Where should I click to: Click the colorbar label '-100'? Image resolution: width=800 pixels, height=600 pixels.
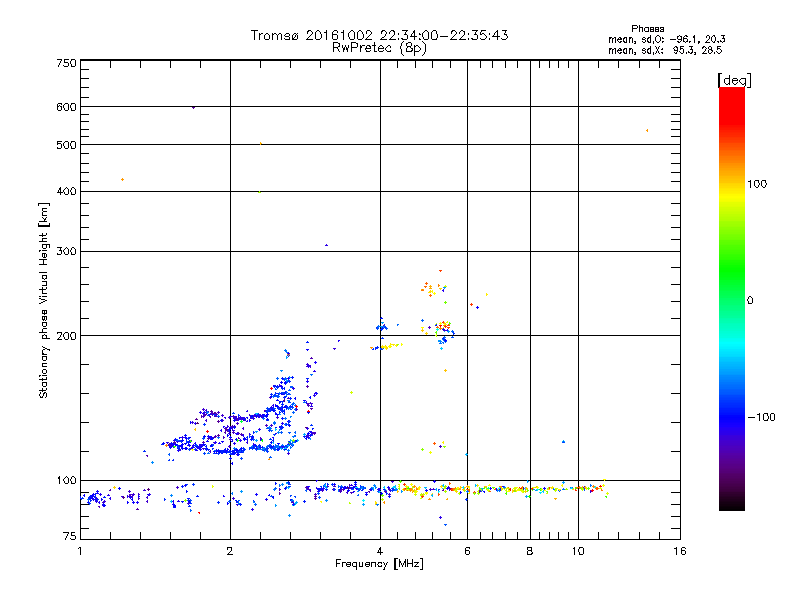coord(761,417)
